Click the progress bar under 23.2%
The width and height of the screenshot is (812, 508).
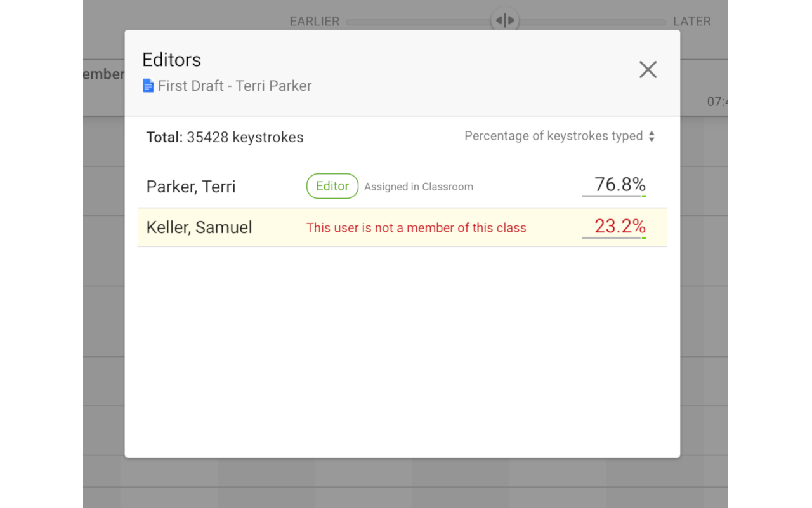[x=613, y=238]
